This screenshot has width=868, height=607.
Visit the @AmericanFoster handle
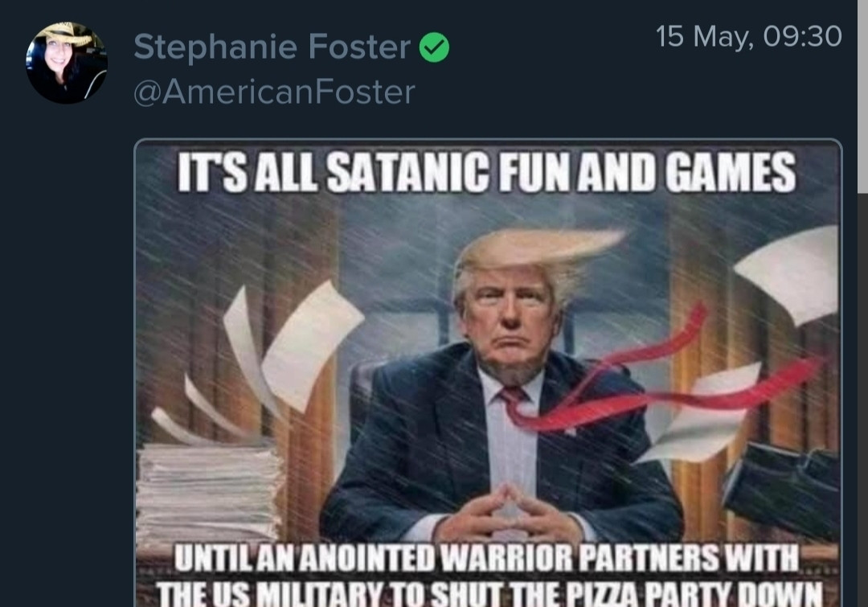[x=274, y=92]
